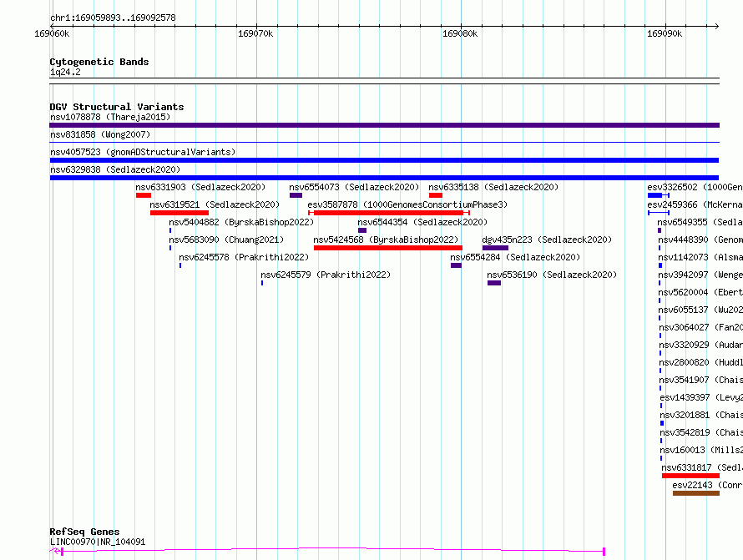Select purple bar under nsv6554284
The height and width of the screenshot is (560, 743).
456,265
